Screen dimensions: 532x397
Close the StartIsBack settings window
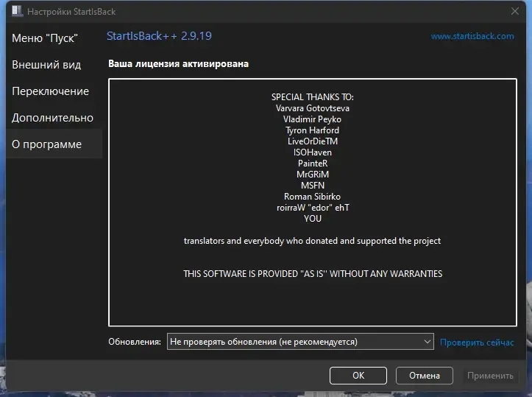click(x=514, y=11)
